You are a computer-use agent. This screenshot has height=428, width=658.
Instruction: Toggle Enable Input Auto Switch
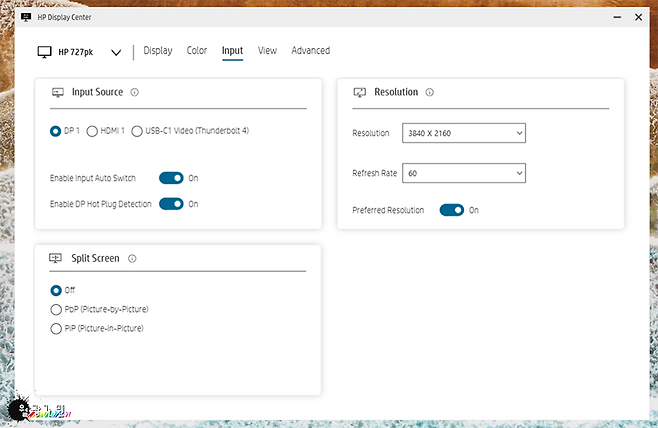[171, 178]
